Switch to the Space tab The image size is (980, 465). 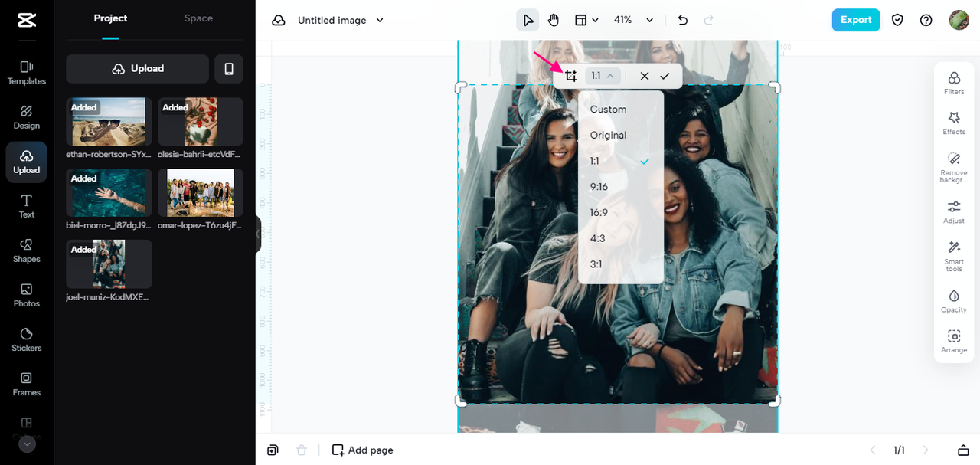click(198, 18)
